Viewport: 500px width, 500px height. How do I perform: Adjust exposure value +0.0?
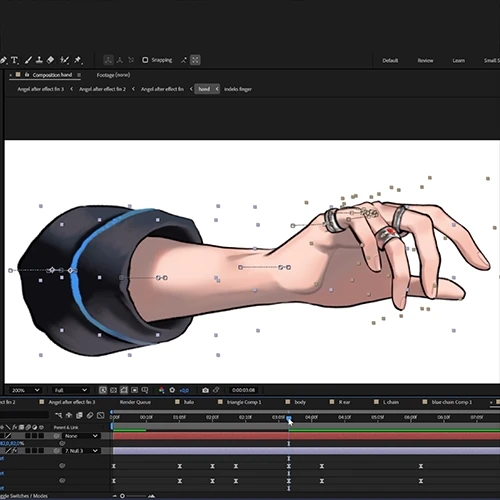pos(184,390)
